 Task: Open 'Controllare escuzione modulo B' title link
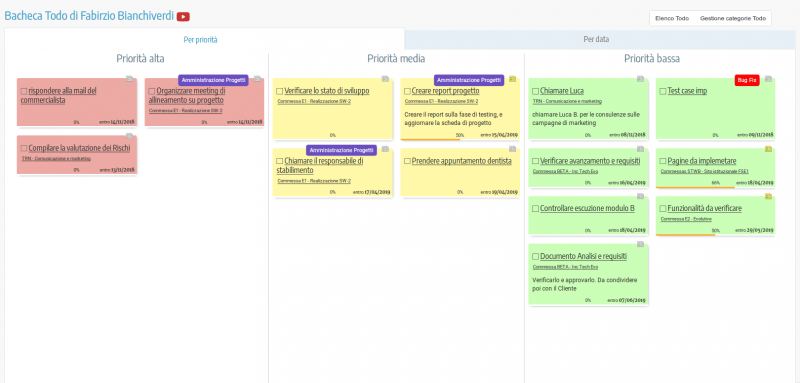587,209
